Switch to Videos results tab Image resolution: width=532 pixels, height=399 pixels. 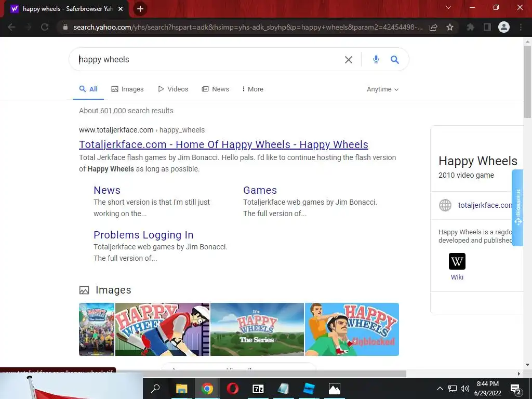173,89
